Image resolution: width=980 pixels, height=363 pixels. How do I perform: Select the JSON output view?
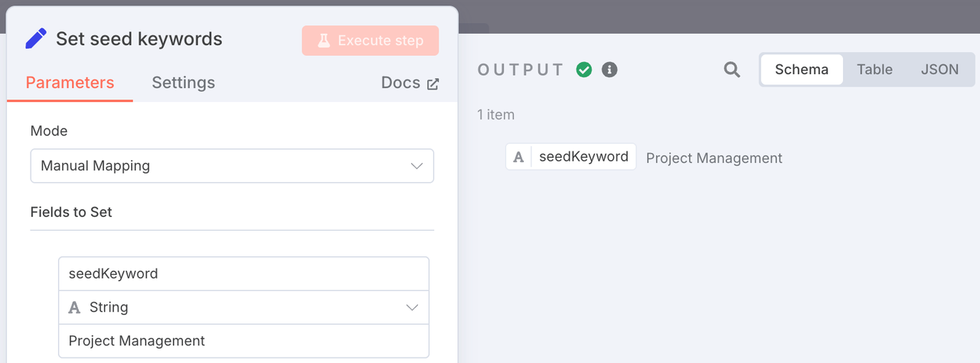click(x=939, y=70)
